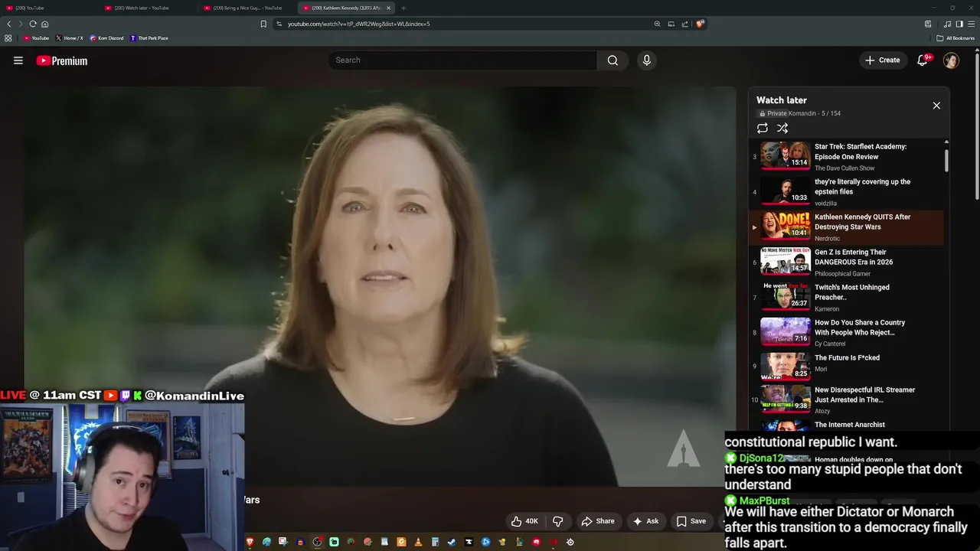Click the Kameron channel name
Screen dimensions: 980x551
click(x=827, y=309)
